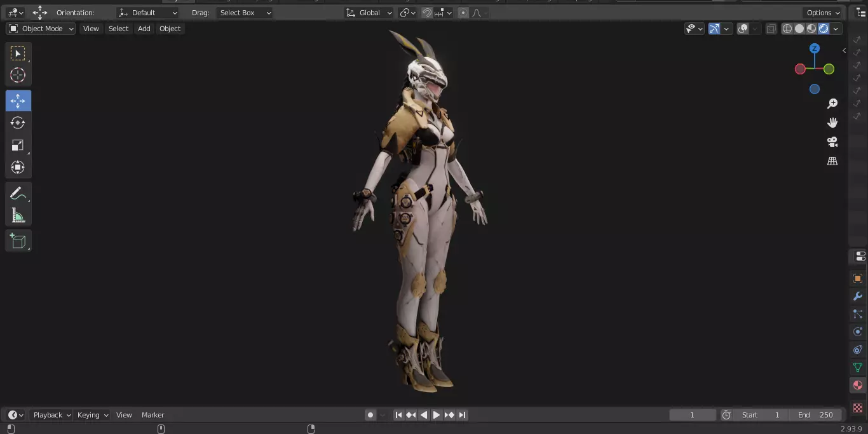Open the pivot point dropdown

pyautogui.click(x=407, y=13)
